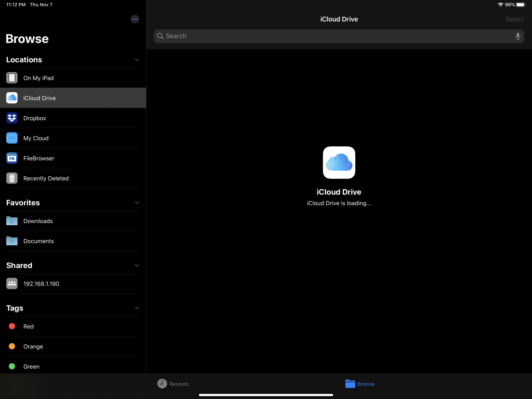Open the On My iPad location

click(39, 78)
